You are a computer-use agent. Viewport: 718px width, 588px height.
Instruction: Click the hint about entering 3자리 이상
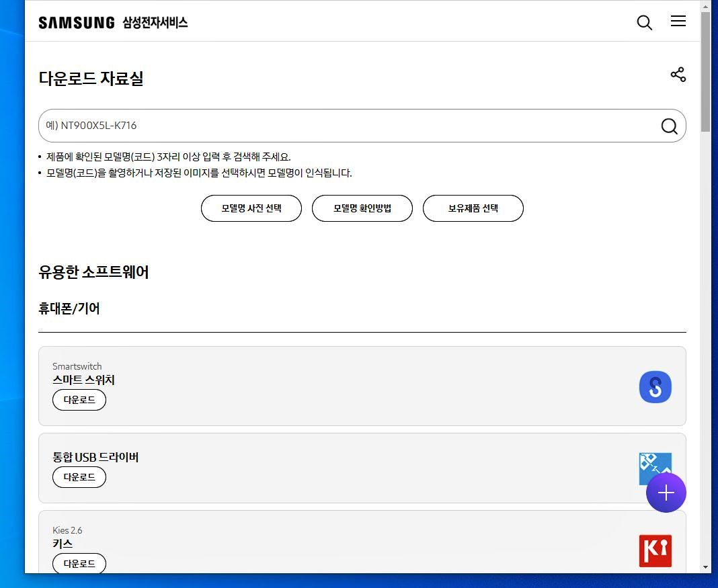pos(169,157)
